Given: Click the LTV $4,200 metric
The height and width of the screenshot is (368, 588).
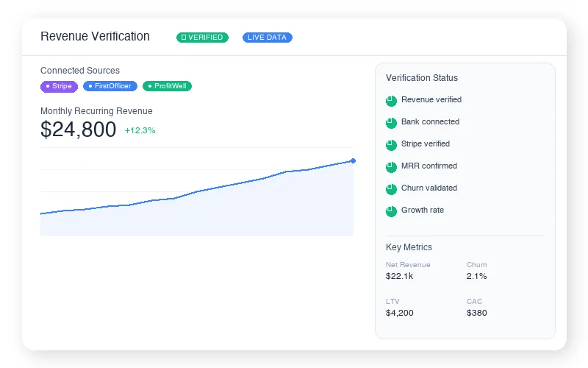Looking at the screenshot, I should tap(400, 307).
